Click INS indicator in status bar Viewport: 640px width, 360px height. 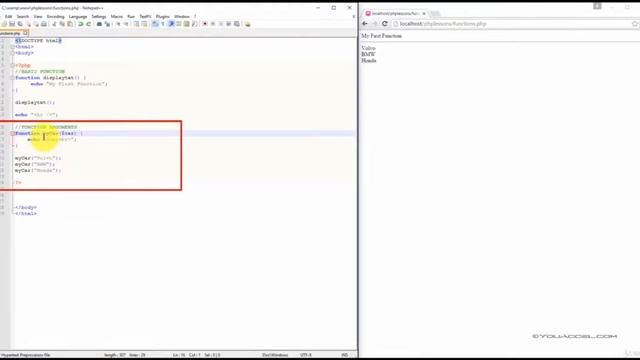344,355
